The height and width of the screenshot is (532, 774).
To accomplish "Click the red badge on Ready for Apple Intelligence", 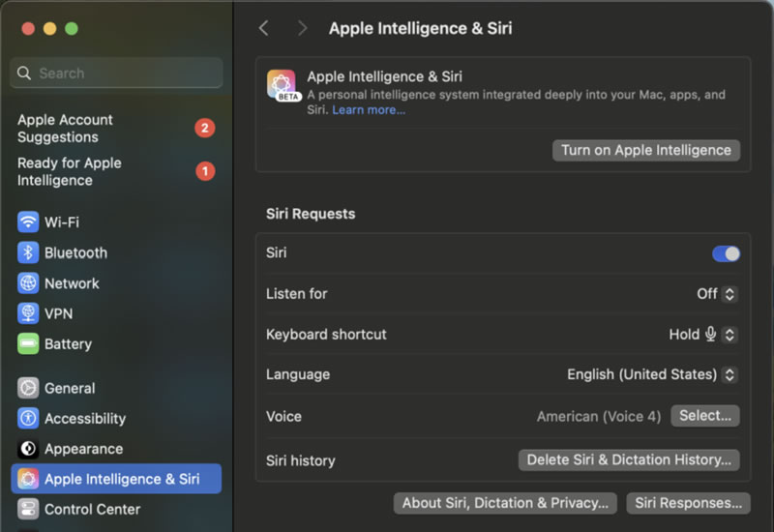I will tap(205, 171).
